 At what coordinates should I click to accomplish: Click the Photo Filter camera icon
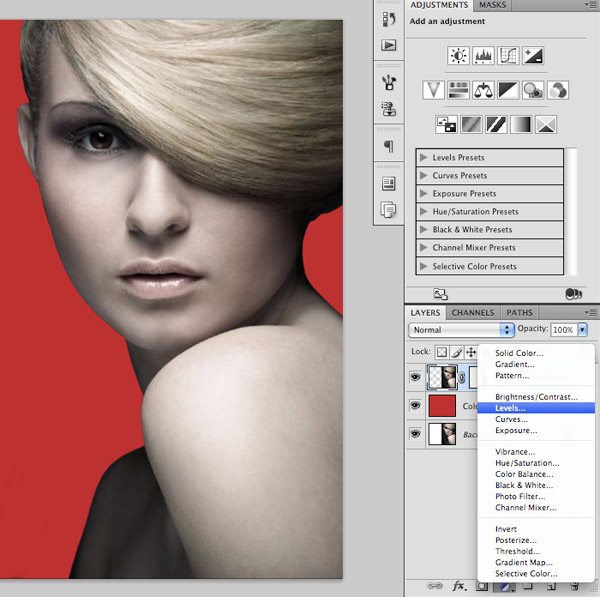534,90
